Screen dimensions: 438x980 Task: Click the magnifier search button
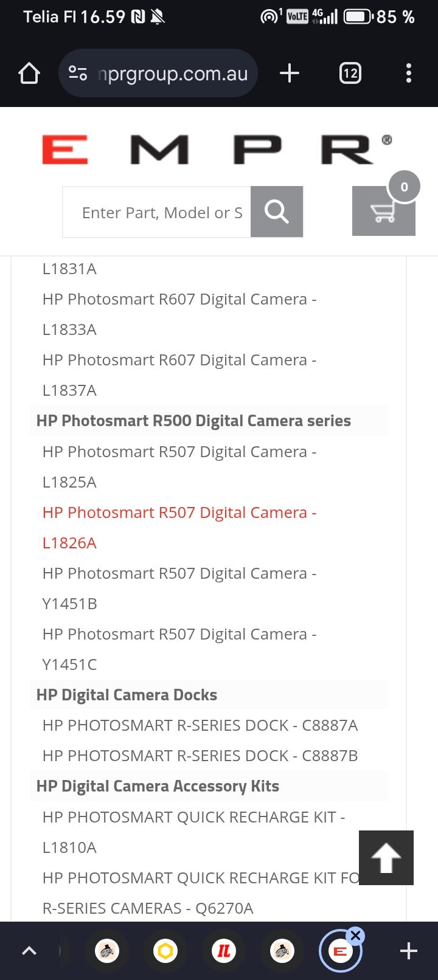tap(277, 212)
